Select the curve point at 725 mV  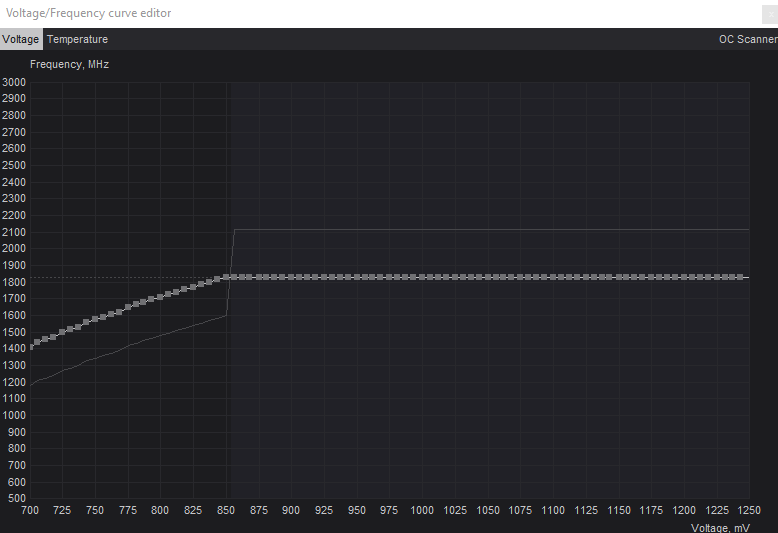[62, 332]
